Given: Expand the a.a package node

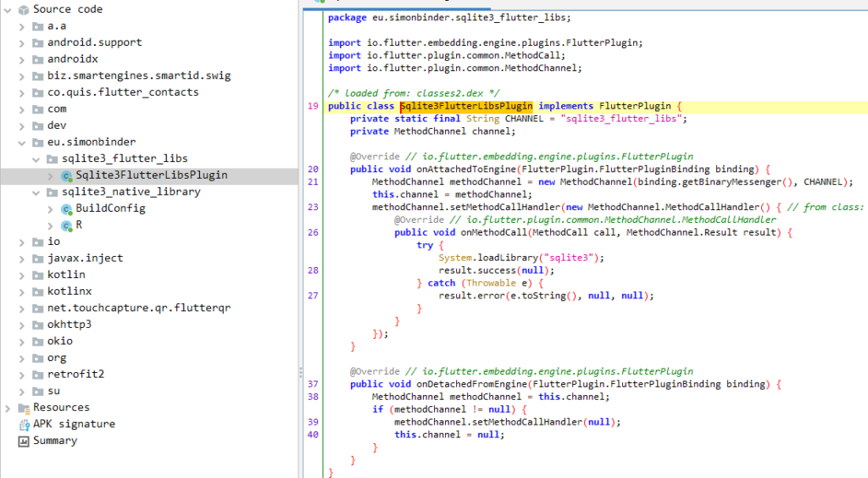Looking at the screenshot, I should click(22, 26).
